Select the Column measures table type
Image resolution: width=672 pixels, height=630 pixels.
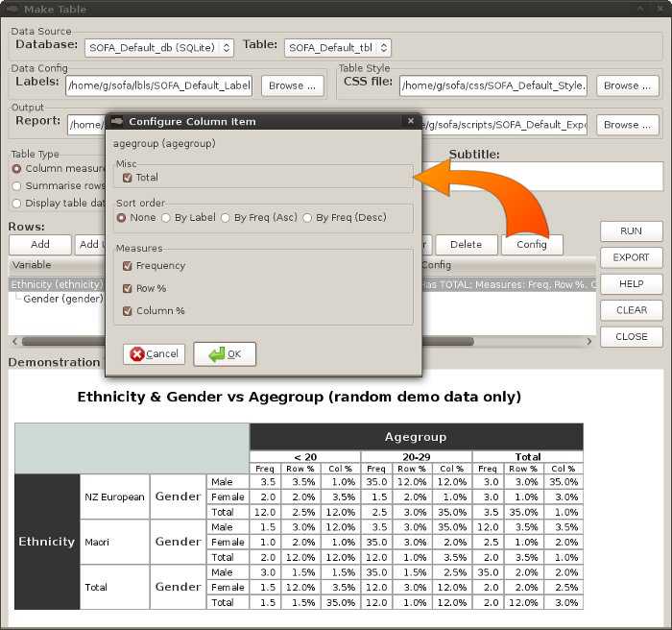pos(16,168)
